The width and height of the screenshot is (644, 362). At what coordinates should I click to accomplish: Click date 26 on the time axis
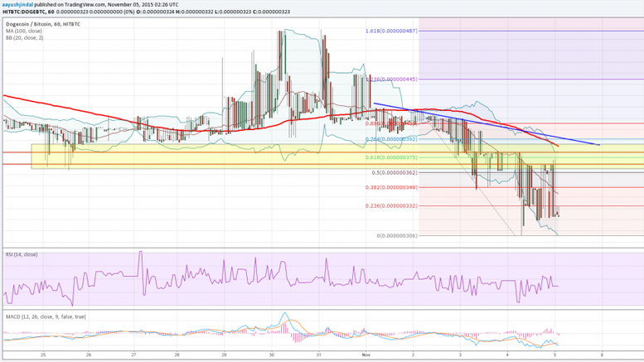89,355
